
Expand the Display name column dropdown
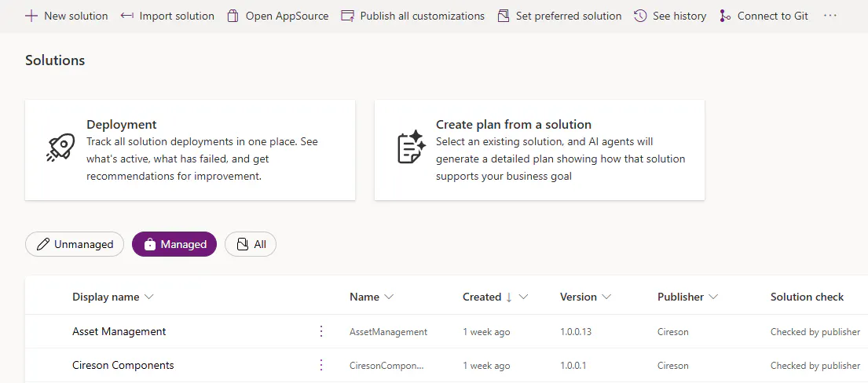point(149,297)
